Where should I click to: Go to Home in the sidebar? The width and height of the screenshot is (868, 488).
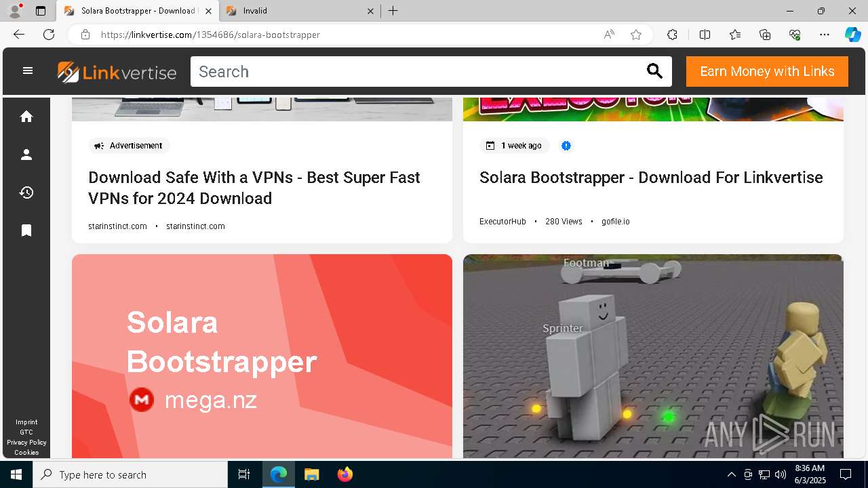[26, 117]
